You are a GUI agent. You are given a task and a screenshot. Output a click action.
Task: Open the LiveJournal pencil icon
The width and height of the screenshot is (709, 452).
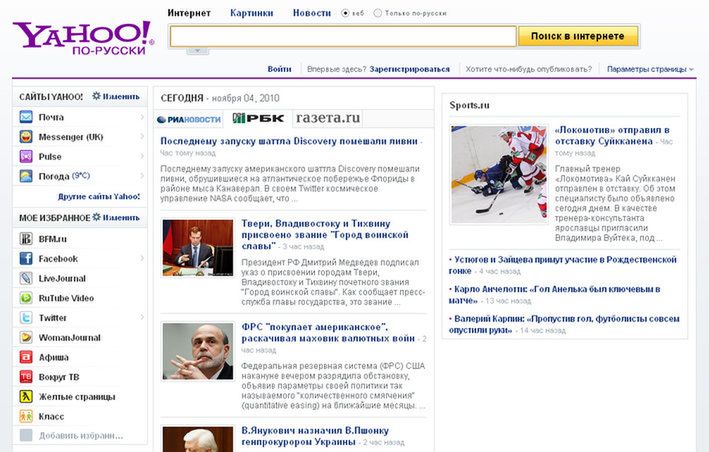click(x=26, y=278)
